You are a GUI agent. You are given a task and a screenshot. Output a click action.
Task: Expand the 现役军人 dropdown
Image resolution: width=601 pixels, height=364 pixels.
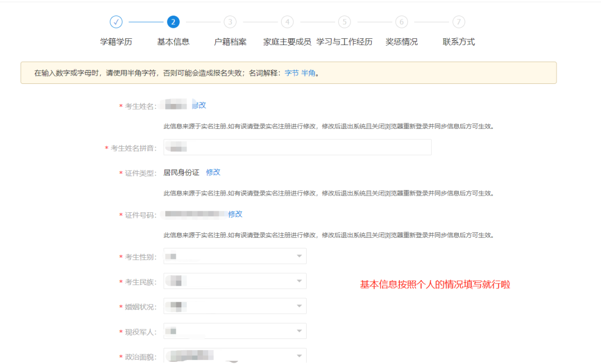[x=235, y=331]
